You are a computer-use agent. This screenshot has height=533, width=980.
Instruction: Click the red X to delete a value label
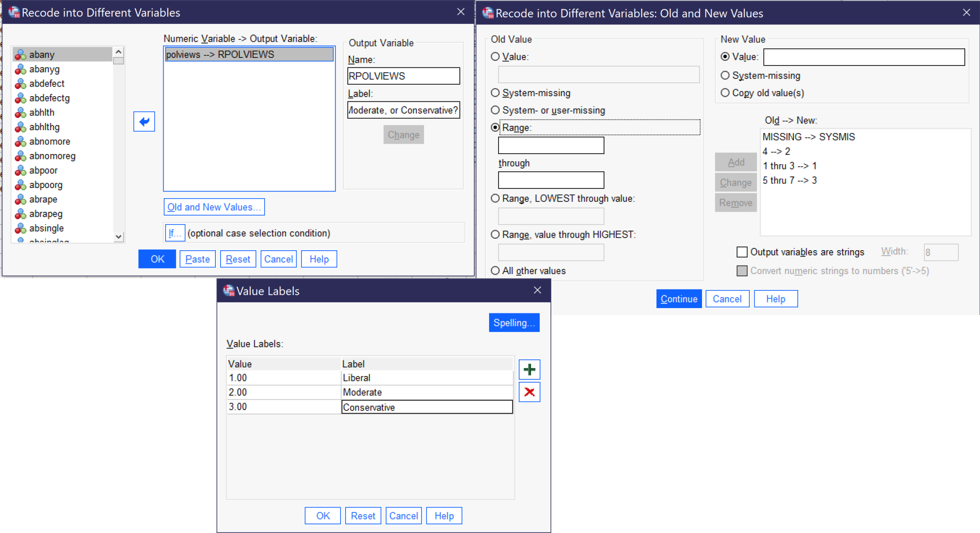(x=529, y=392)
